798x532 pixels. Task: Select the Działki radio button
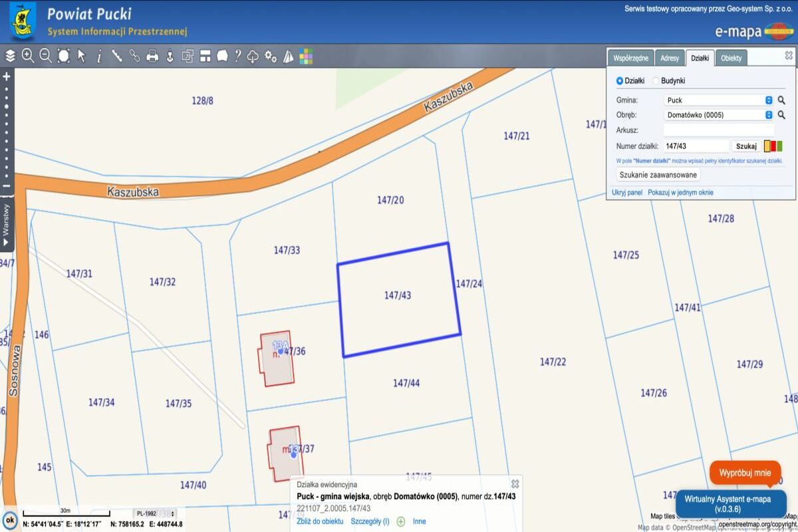tap(620, 80)
